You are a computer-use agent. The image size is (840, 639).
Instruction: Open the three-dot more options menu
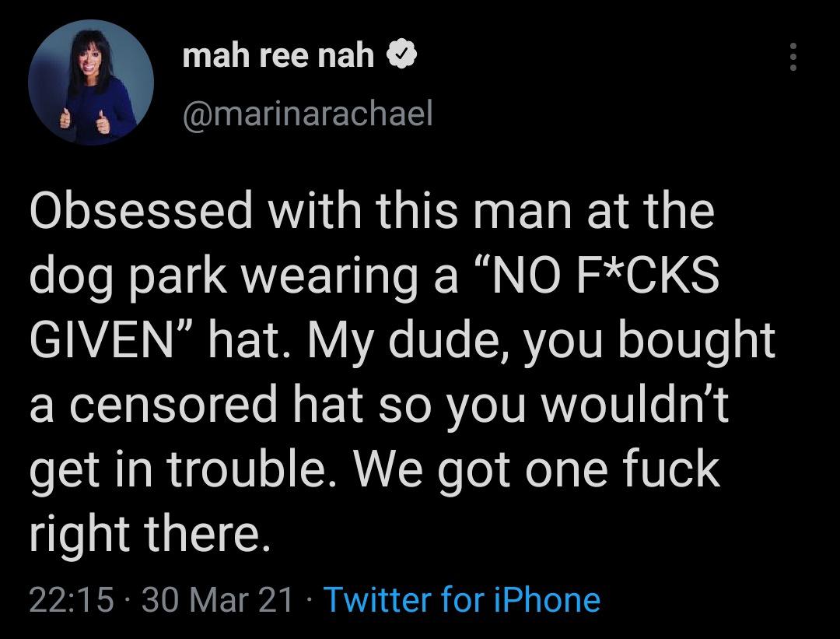pyautogui.click(x=793, y=58)
